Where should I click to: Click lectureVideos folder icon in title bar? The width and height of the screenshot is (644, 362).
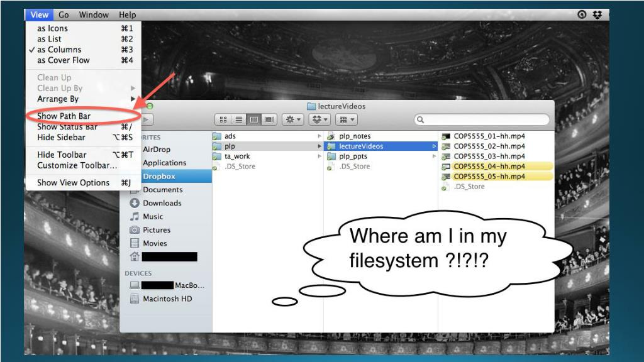311,106
